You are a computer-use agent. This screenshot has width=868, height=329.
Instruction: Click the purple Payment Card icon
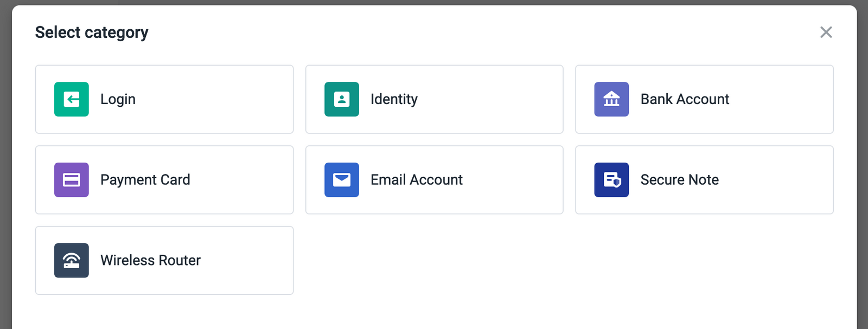pos(72,180)
